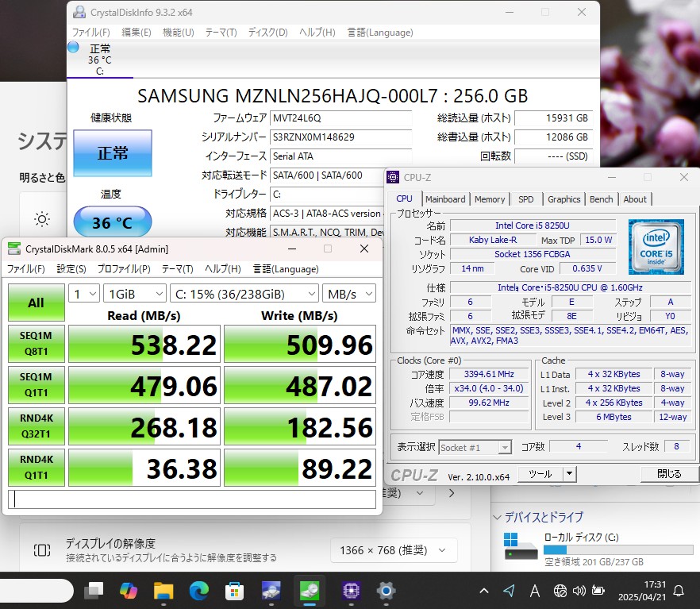Click the CrystalDiskMark title bar app icon
Image resolution: width=700 pixels, height=609 pixels.
pos(14,249)
